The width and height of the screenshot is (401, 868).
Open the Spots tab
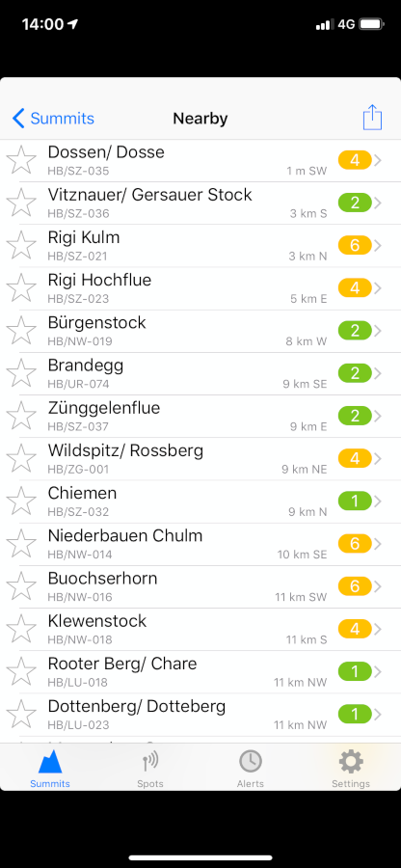coord(149,769)
